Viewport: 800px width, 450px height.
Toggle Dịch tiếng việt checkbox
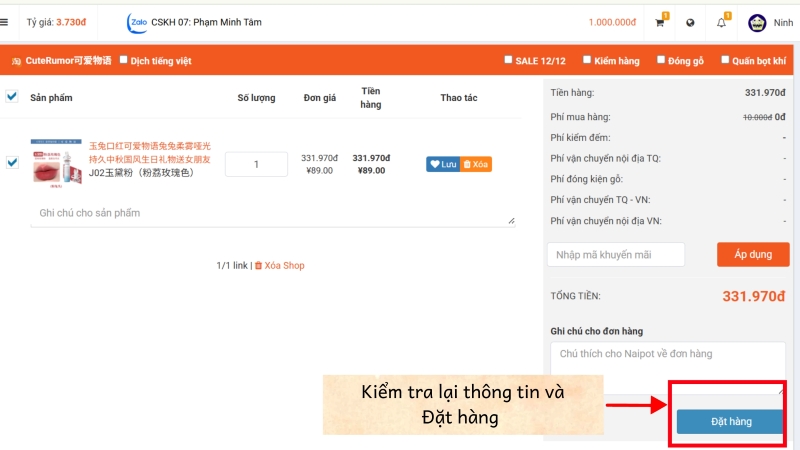[123, 60]
